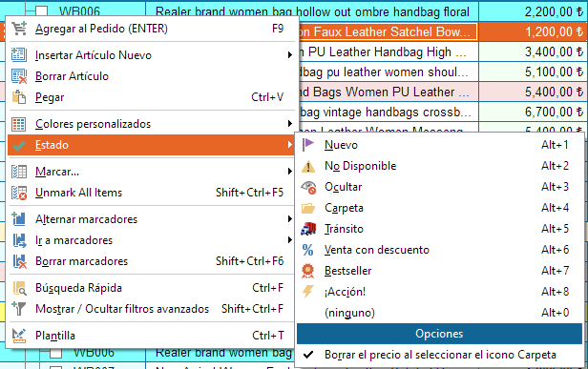Click the Plantilla pencil icon
Viewport: 588px width, 369px height.
[x=19, y=336]
